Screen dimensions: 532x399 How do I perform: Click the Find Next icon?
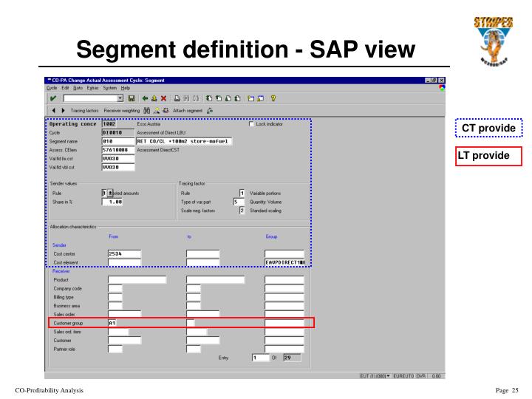196,98
